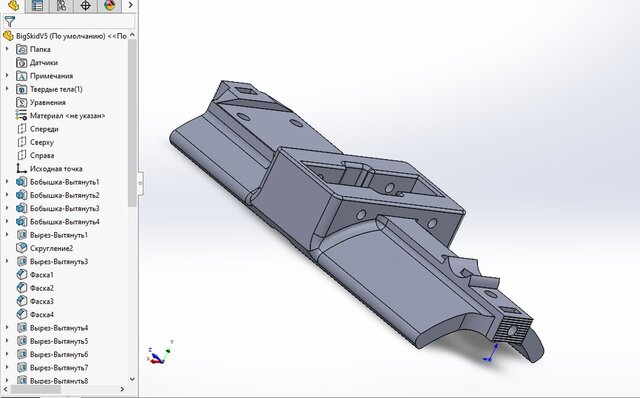Click the Уравнения equations icon
Image resolution: width=640 pixels, height=398 pixels.
(21, 102)
